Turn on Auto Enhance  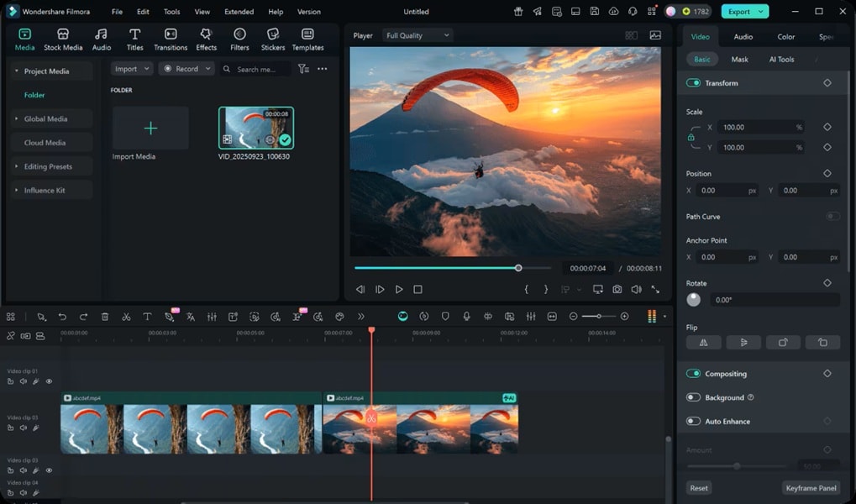point(691,421)
